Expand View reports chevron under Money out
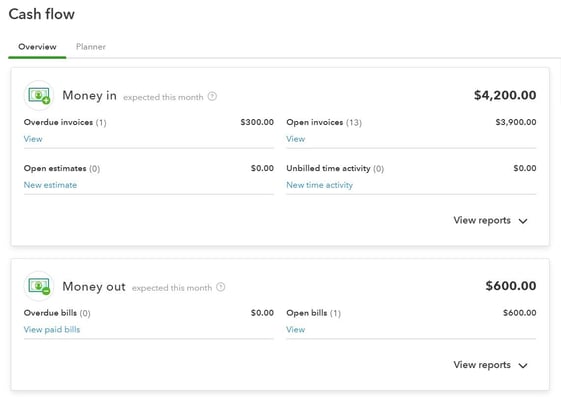The height and width of the screenshot is (397, 561). coord(523,366)
